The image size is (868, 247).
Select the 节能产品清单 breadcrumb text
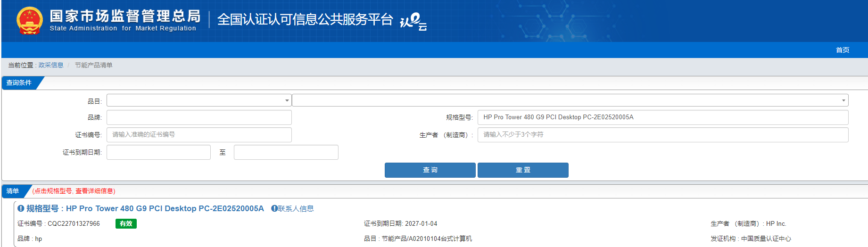click(x=93, y=65)
